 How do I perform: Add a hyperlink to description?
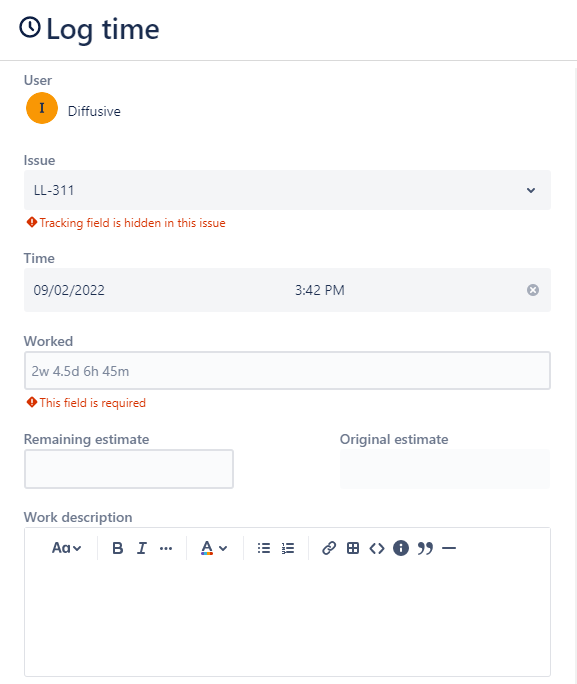[329, 548]
